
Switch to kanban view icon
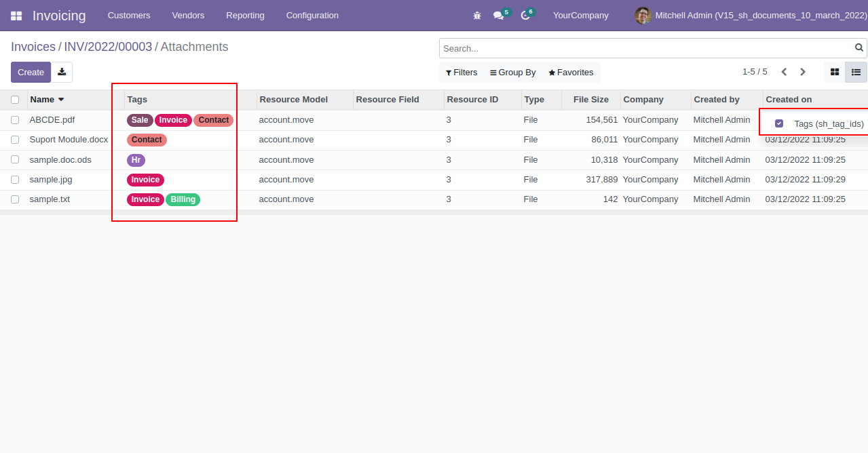(x=835, y=72)
